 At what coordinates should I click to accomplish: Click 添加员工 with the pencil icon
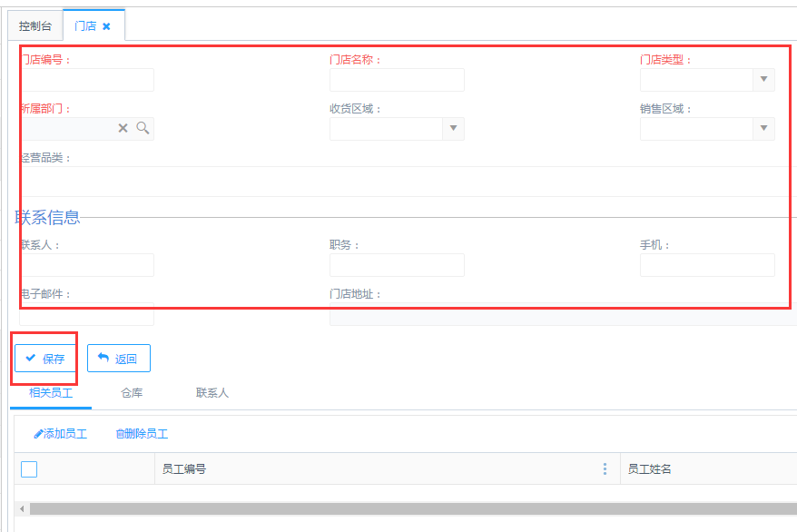coord(60,434)
